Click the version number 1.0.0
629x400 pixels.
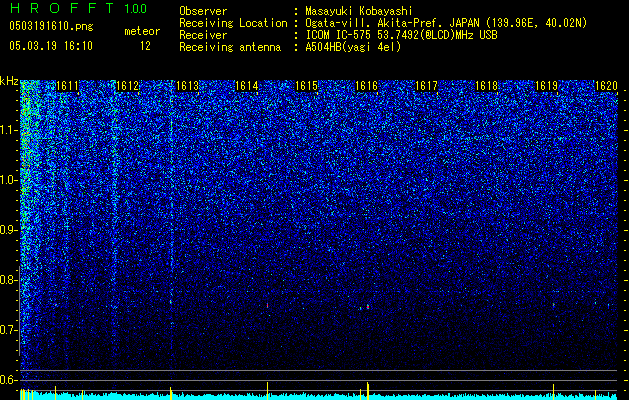136,8
